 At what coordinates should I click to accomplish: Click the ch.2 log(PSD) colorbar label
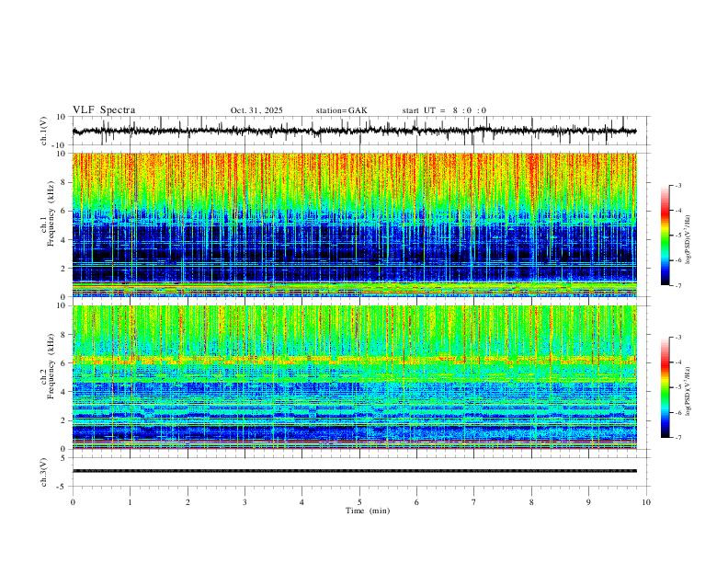(688, 392)
